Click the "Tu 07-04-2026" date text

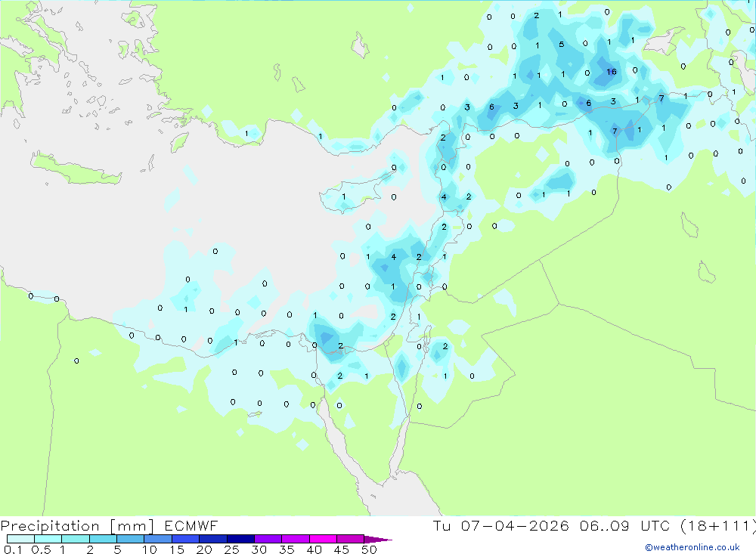coord(501,525)
